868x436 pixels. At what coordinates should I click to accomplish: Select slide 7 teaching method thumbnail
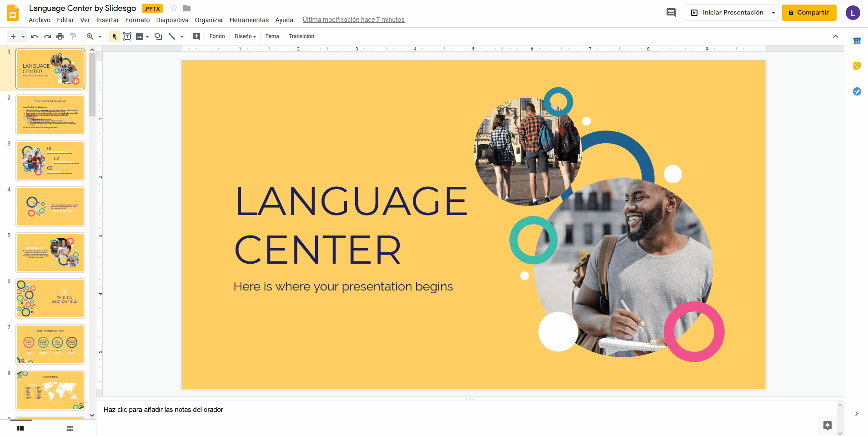click(50, 344)
